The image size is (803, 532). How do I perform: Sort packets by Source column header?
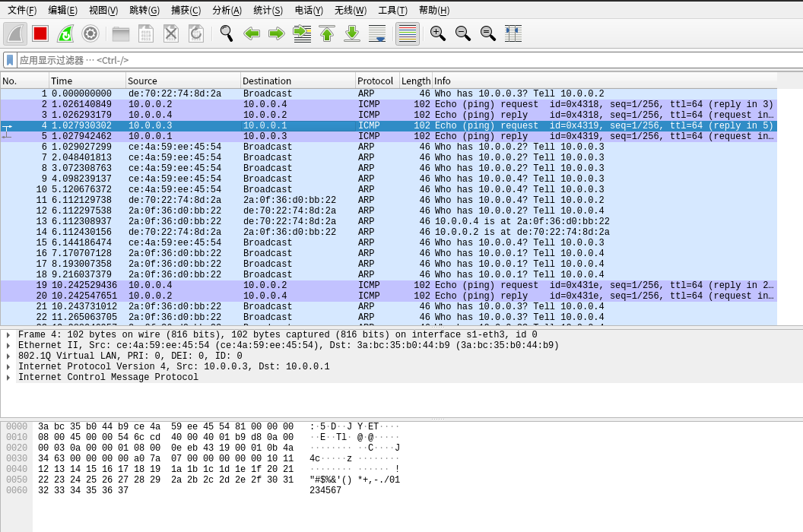182,81
